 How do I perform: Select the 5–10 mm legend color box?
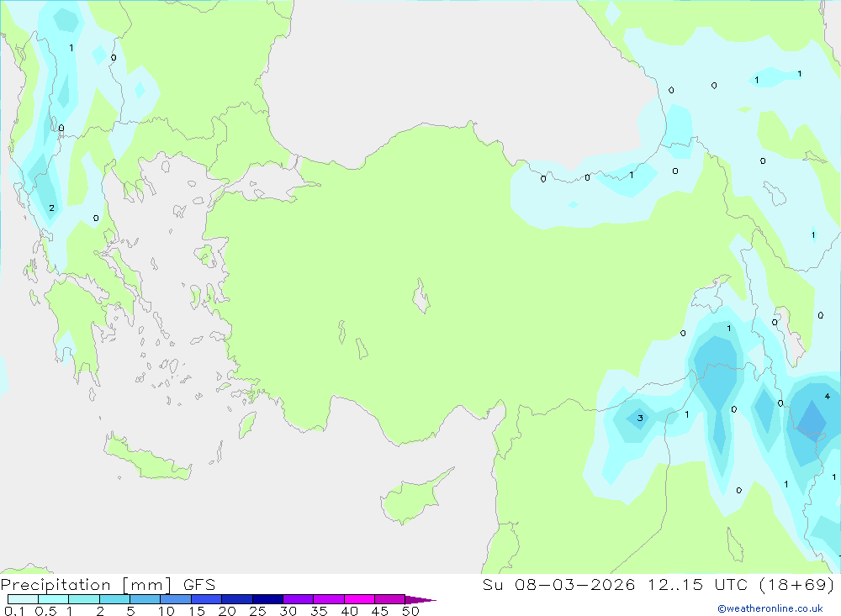(145, 599)
